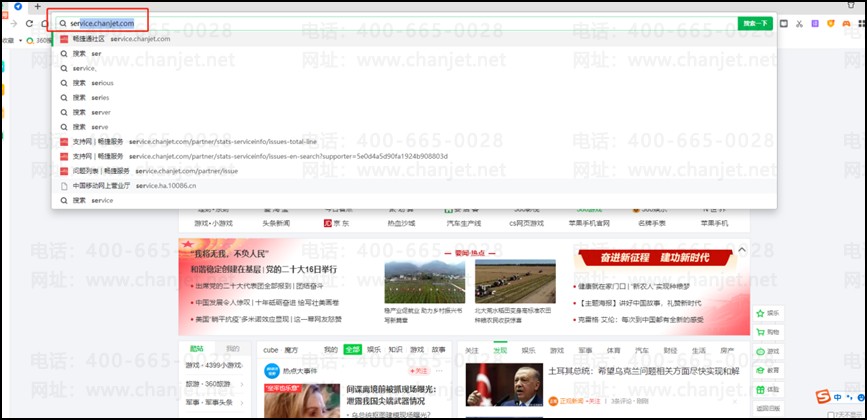The height and width of the screenshot is (420, 867).
Task: Switch to the 财经 news tab
Action: (x=671, y=350)
